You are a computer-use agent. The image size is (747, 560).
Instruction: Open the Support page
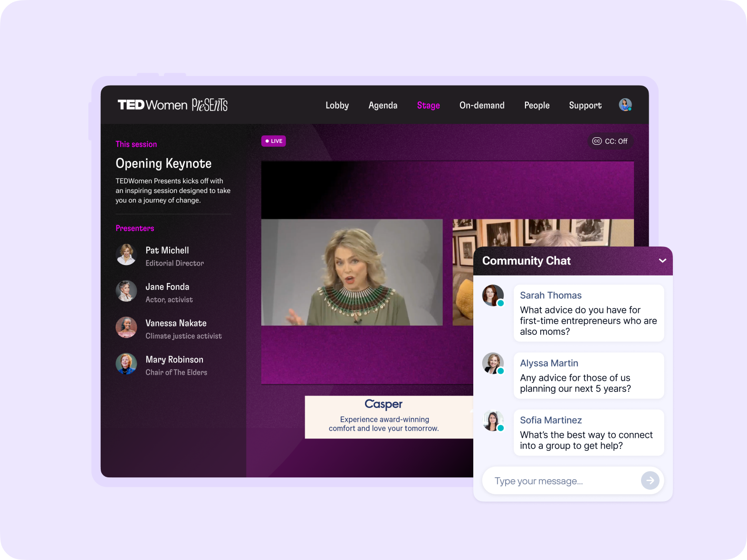(x=585, y=105)
